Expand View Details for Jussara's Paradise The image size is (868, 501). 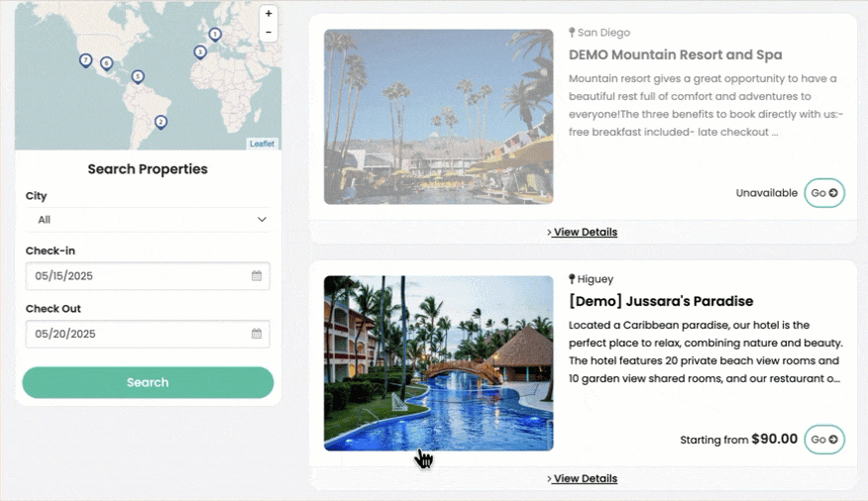tap(583, 479)
